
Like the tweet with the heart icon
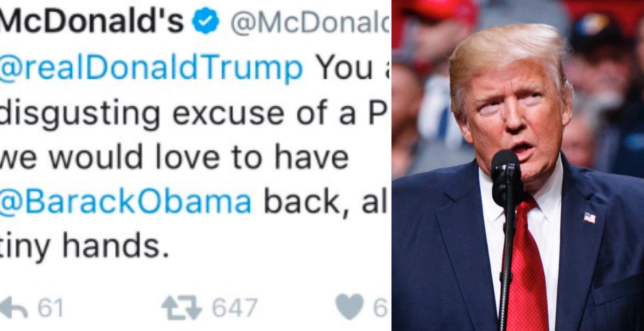[x=350, y=307]
